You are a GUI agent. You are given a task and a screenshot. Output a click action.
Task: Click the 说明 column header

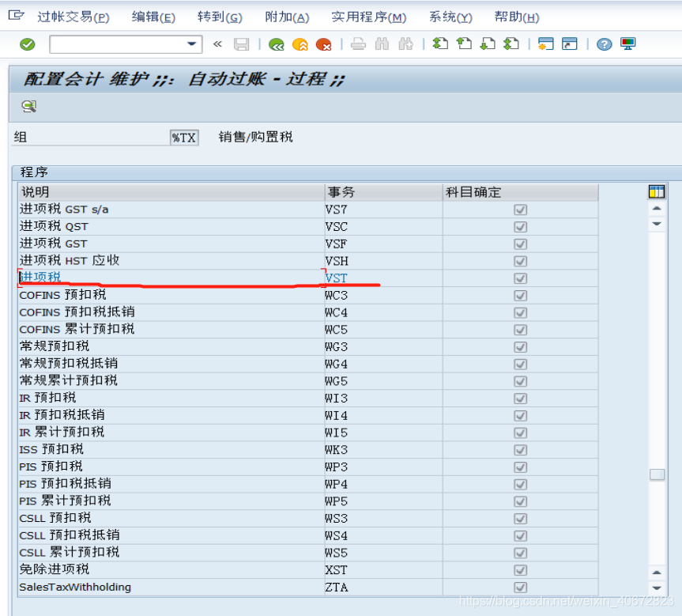[x=171, y=192]
